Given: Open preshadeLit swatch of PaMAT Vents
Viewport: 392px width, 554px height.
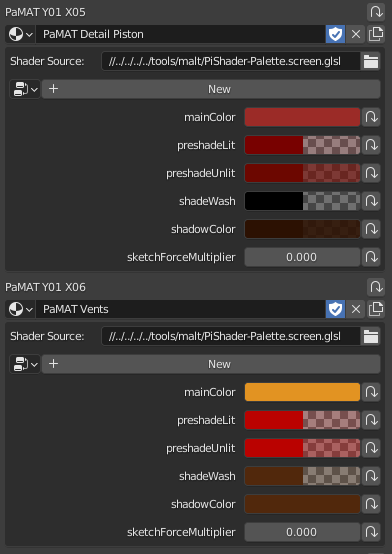Looking at the screenshot, I should [x=302, y=420].
